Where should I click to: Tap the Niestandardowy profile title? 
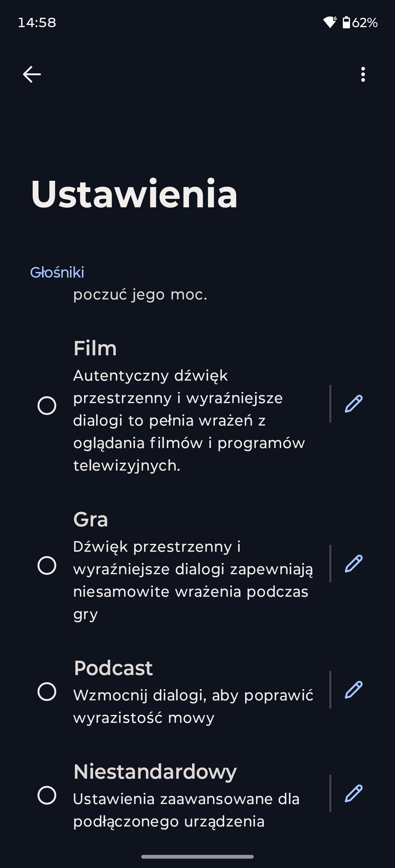coord(155,772)
